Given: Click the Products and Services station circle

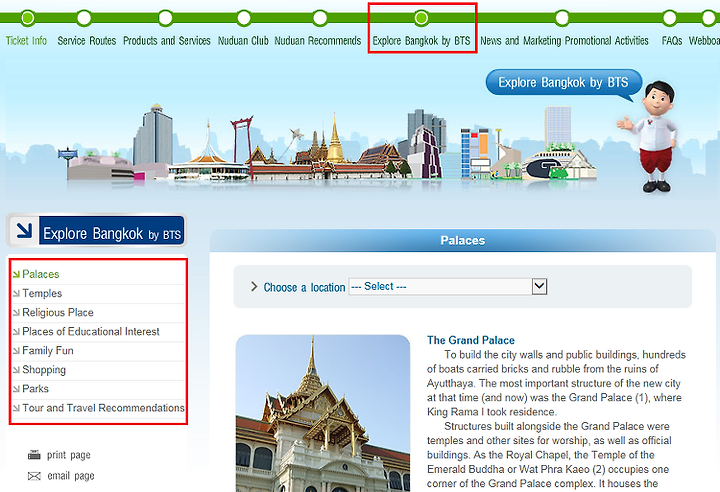Looking at the screenshot, I should [x=165, y=18].
